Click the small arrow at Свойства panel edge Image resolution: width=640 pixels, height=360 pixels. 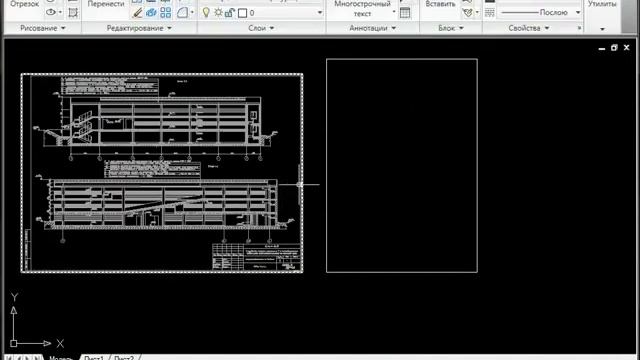(579, 28)
